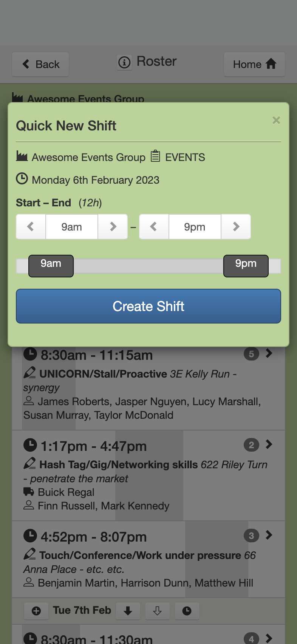
Task: Go back using the Back button
Action: point(40,64)
